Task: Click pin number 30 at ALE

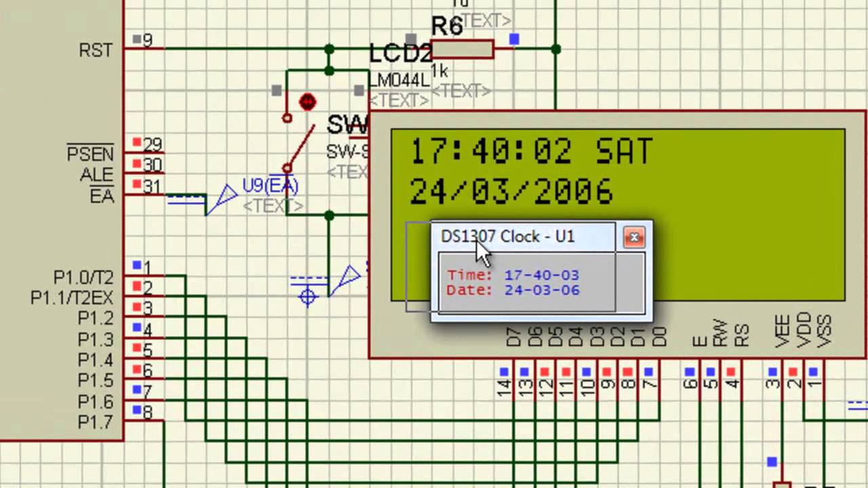Action: coord(153,165)
